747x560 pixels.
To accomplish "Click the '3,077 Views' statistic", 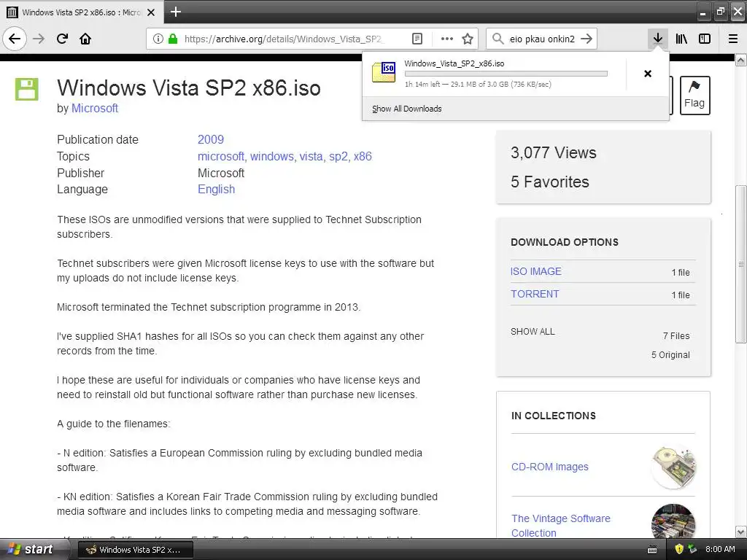I will 553,152.
